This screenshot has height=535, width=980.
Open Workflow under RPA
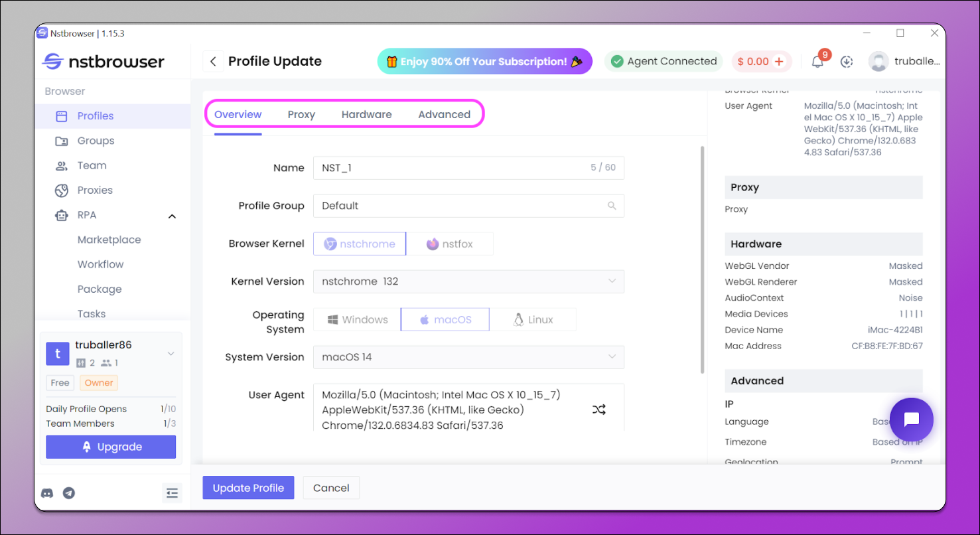tap(101, 264)
